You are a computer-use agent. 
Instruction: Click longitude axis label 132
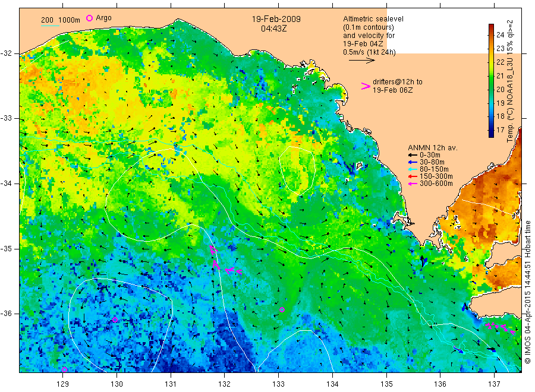[x=225, y=384]
